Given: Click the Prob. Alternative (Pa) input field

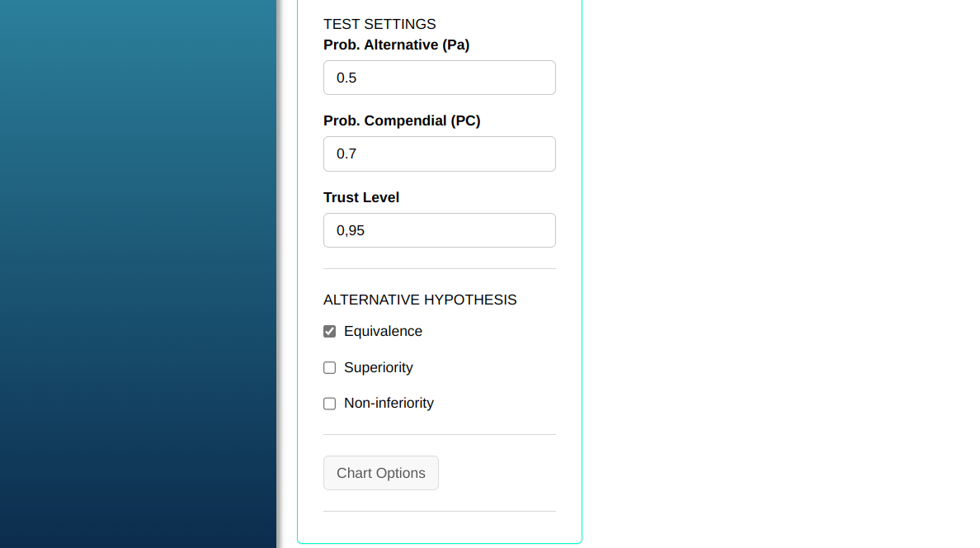Looking at the screenshot, I should (x=439, y=78).
